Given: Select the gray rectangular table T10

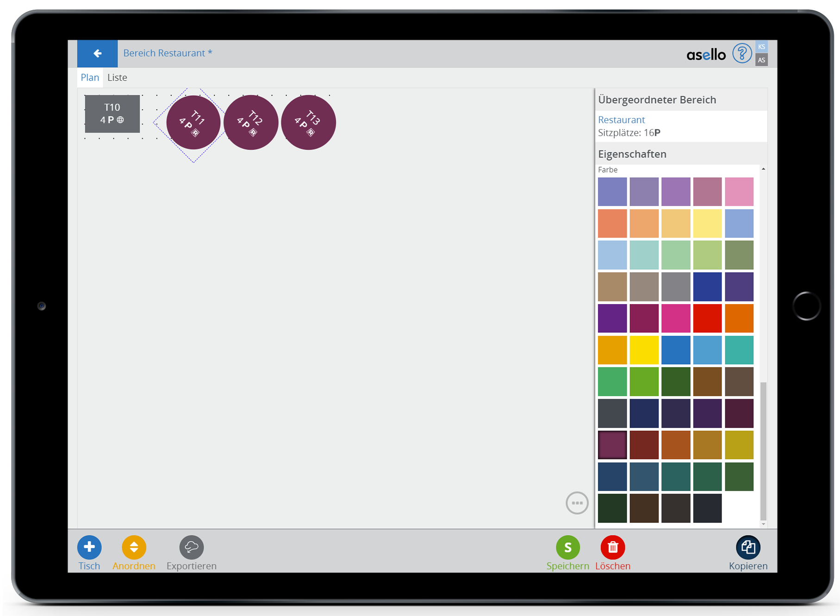Looking at the screenshot, I should point(112,114).
